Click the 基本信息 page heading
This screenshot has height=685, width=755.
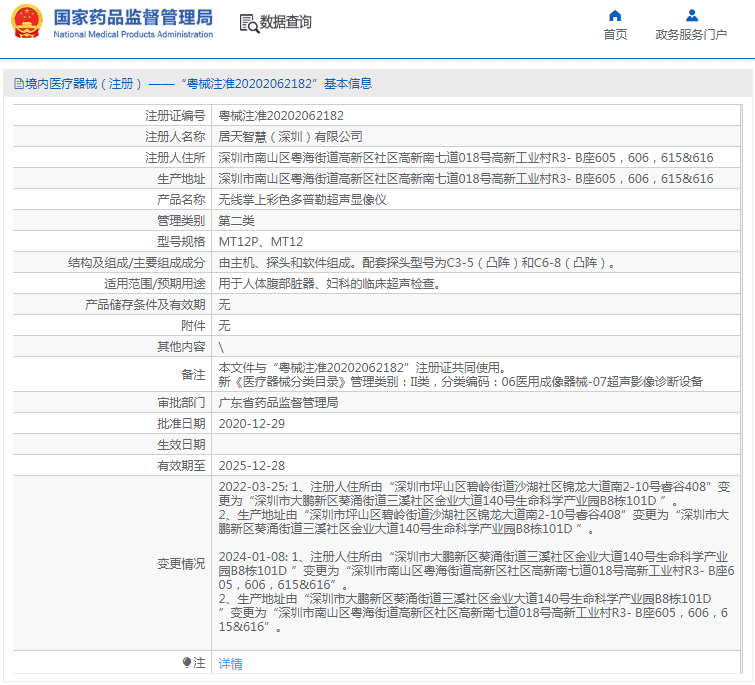click(348, 84)
